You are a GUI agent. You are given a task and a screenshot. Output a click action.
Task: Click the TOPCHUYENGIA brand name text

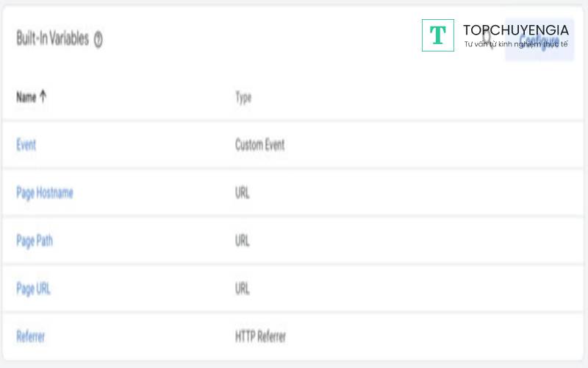515,30
